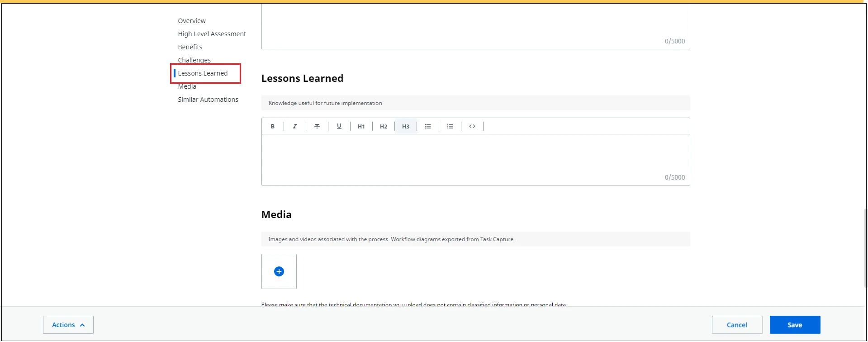868x342 pixels.
Task: Click the Media description about Task Capture
Action: (x=391, y=239)
